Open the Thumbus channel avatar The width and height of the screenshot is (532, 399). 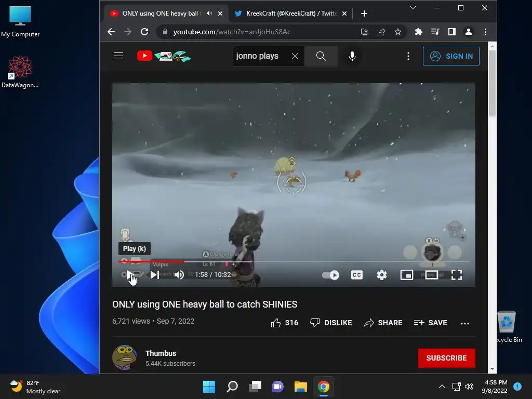point(125,357)
